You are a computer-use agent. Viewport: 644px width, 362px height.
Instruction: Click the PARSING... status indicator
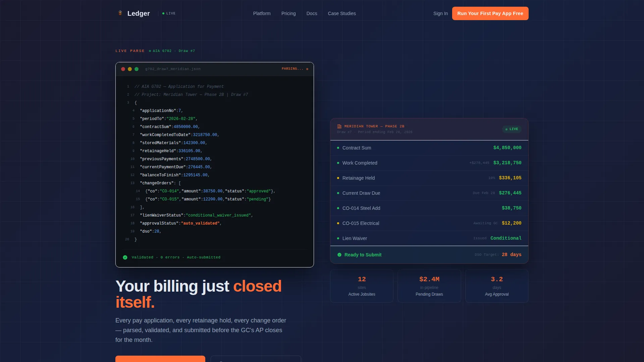pyautogui.click(x=295, y=69)
